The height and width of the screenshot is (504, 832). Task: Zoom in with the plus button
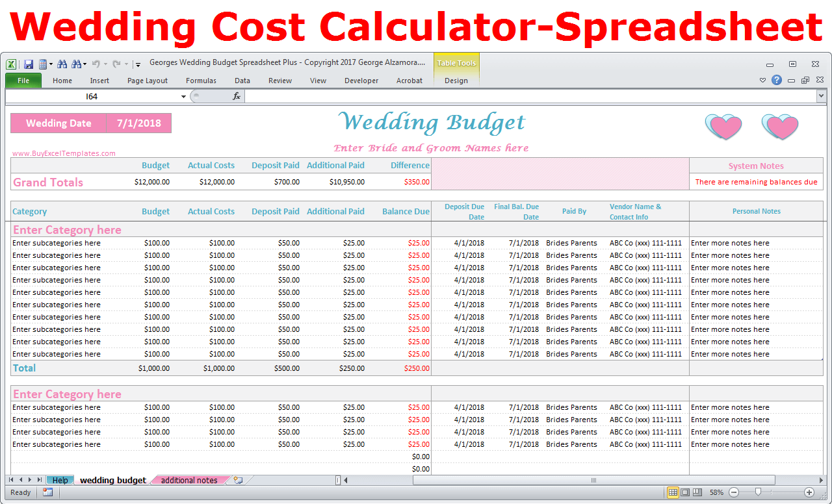tap(810, 492)
